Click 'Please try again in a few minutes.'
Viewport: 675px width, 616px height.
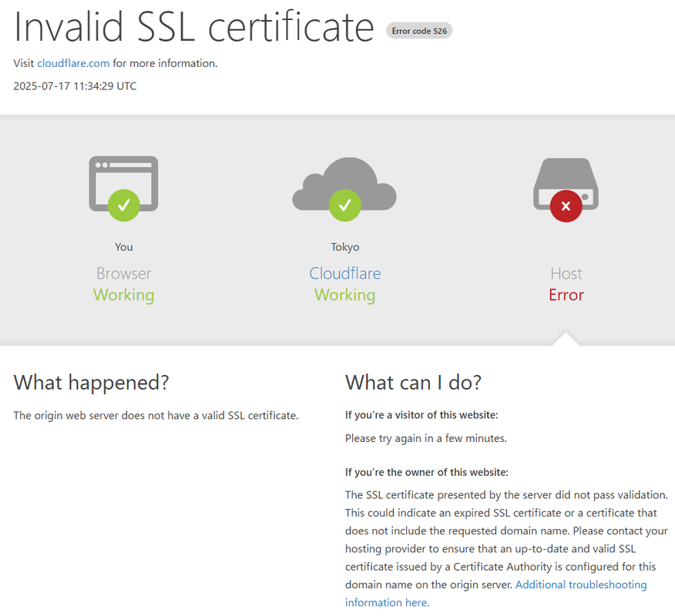pos(426,438)
